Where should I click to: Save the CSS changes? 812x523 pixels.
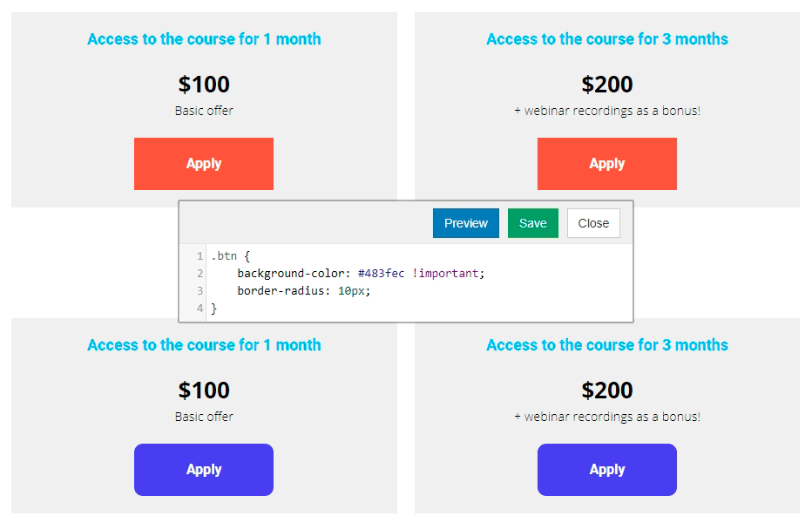(x=533, y=223)
